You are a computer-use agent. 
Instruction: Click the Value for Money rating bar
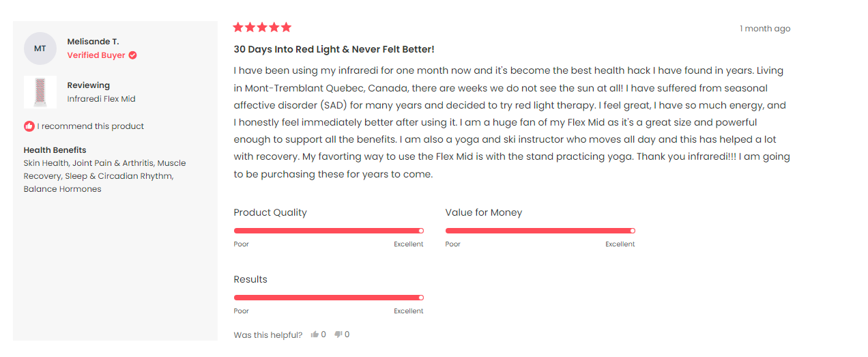click(540, 231)
